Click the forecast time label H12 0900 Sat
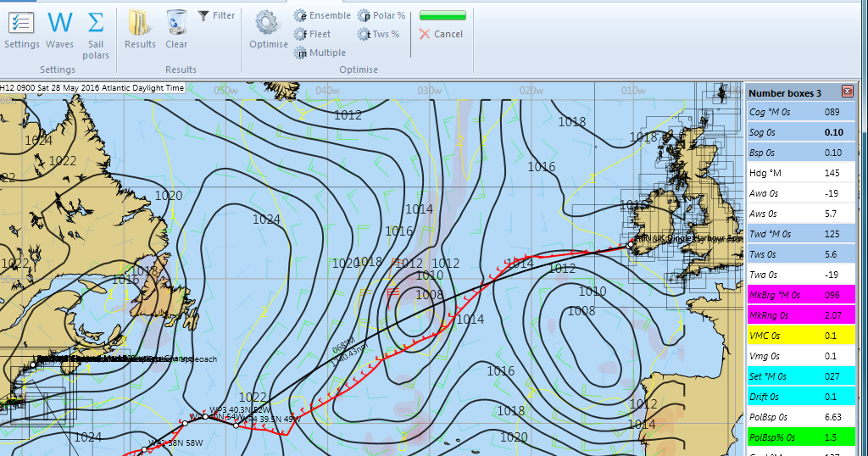This screenshot has height=456, width=868. [x=92, y=87]
